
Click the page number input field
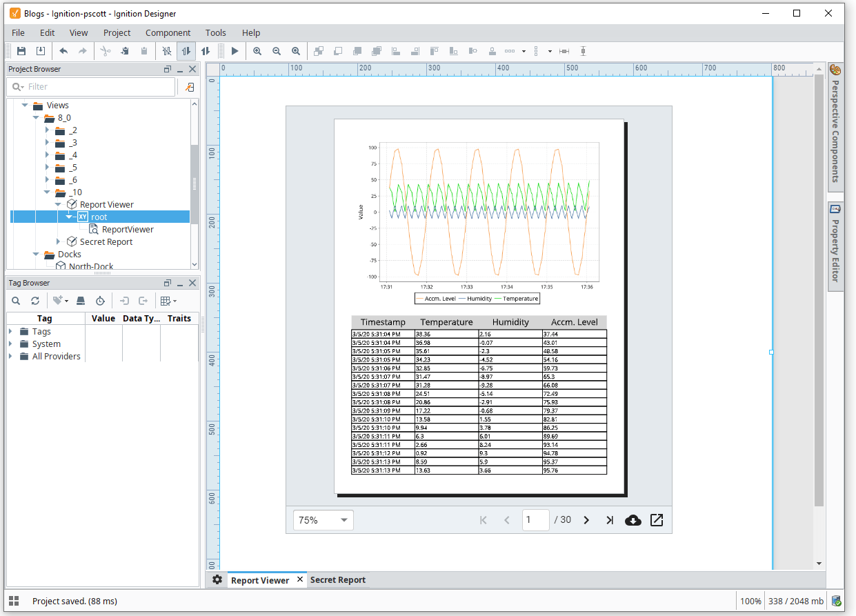pos(536,519)
